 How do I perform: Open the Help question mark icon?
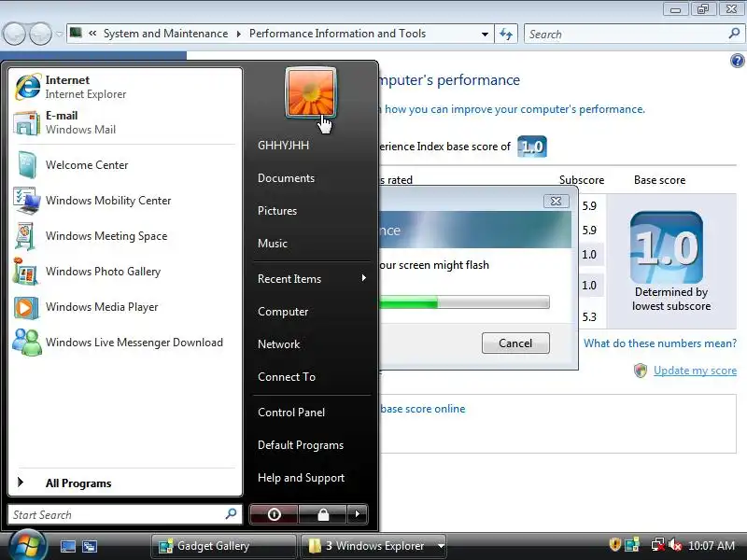(x=737, y=61)
